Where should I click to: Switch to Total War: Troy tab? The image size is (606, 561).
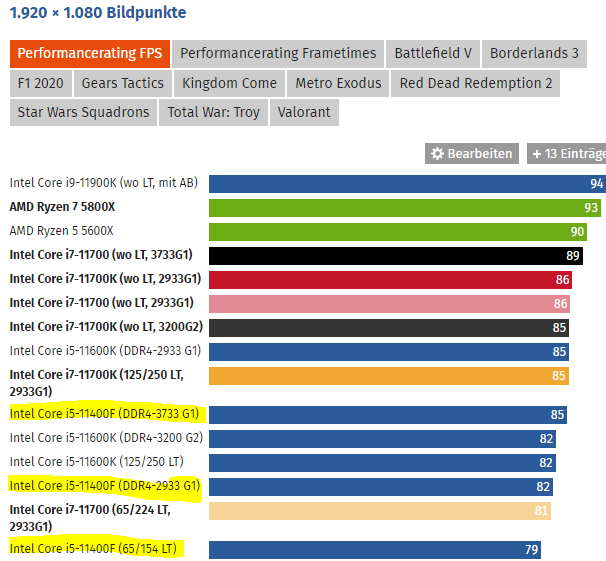pyautogui.click(x=213, y=112)
